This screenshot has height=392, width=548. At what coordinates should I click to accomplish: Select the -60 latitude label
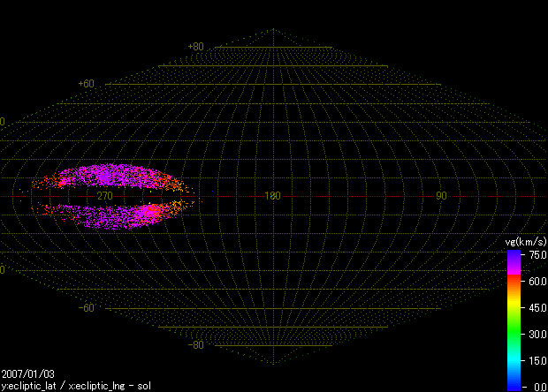click(87, 308)
